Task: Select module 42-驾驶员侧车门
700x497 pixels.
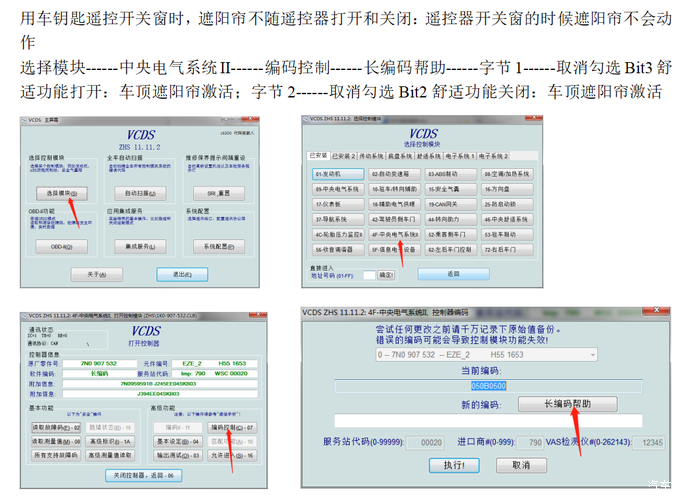Action: point(394,220)
